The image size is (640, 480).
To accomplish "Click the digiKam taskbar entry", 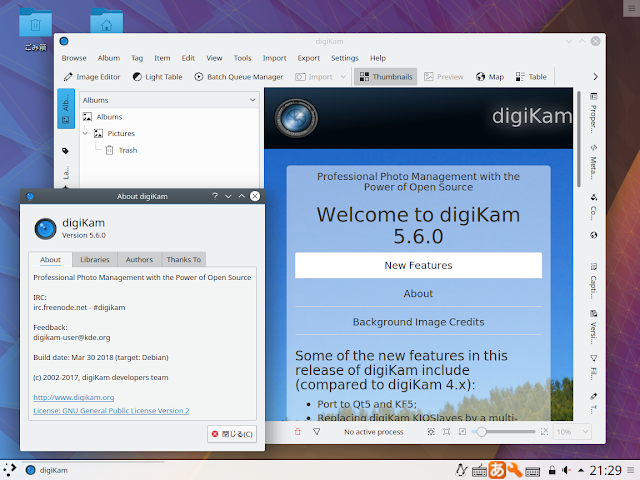I will tap(47, 470).
